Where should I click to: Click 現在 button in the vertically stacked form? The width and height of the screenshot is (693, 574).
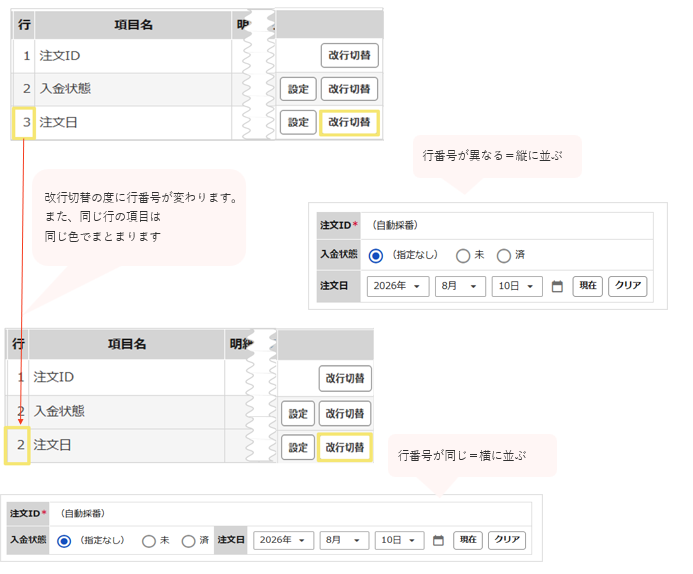pyautogui.click(x=587, y=286)
